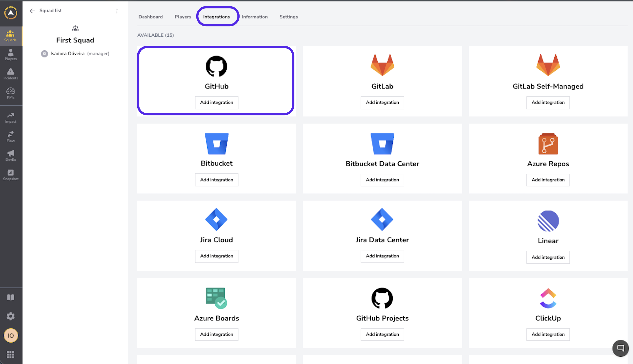
Task: Add integration for Bitbucket Data Center
Action: click(x=382, y=180)
